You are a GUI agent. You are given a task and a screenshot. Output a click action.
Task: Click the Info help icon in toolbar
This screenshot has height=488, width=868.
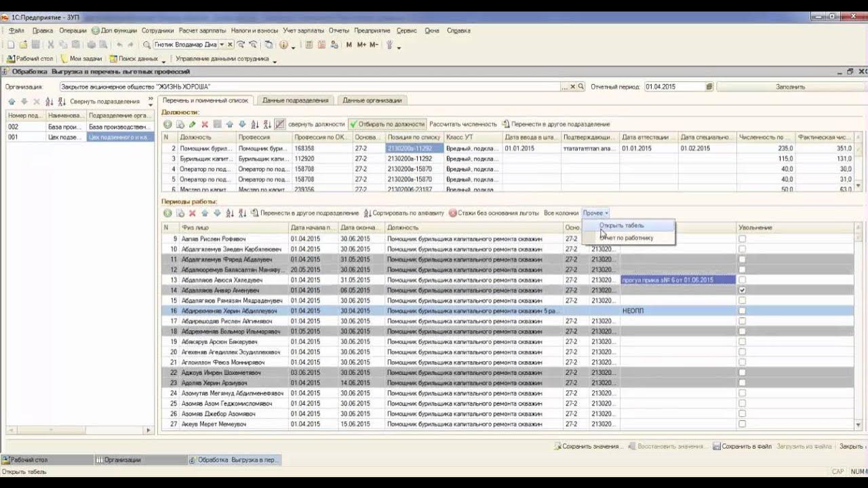(283, 45)
